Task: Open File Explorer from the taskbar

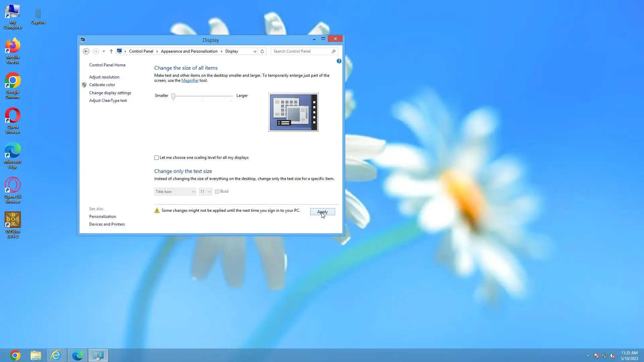Action: [x=36, y=355]
